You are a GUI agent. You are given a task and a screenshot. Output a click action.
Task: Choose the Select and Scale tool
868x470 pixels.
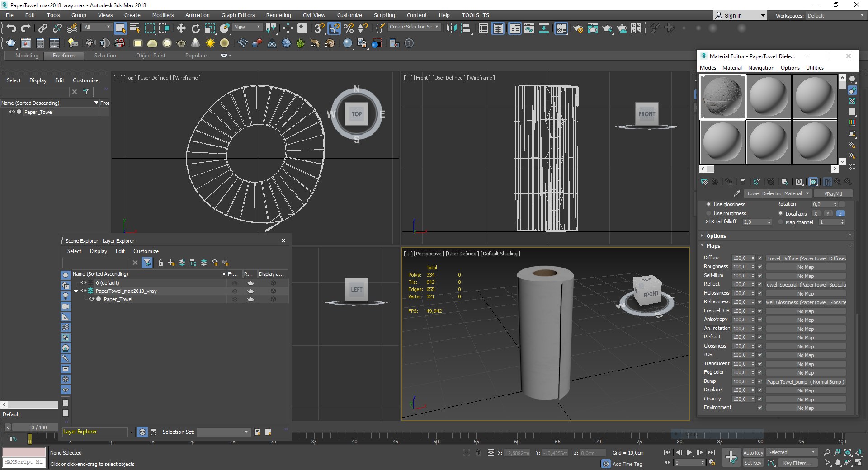pyautogui.click(x=210, y=28)
